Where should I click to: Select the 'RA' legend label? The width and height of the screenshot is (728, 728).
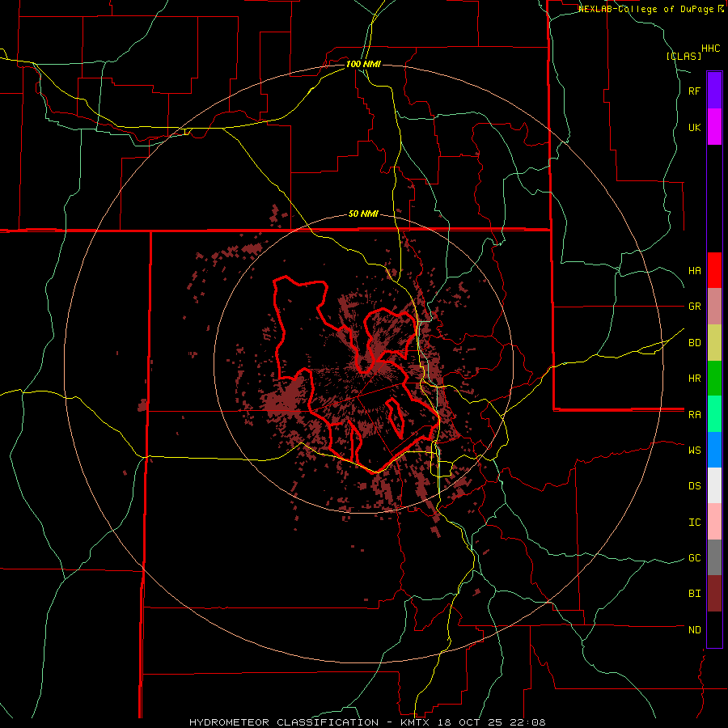[694, 415]
